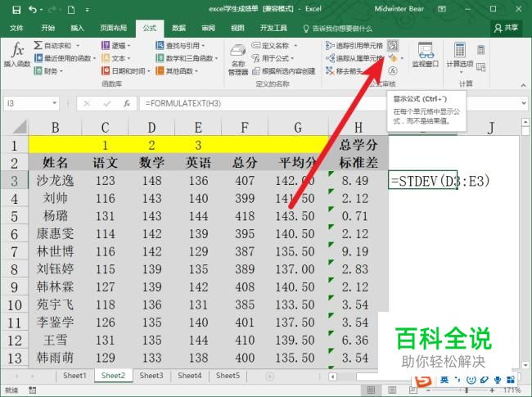Open the 数学和三角函数 functions menu
532x397 pixels.
(x=187, y=58)
